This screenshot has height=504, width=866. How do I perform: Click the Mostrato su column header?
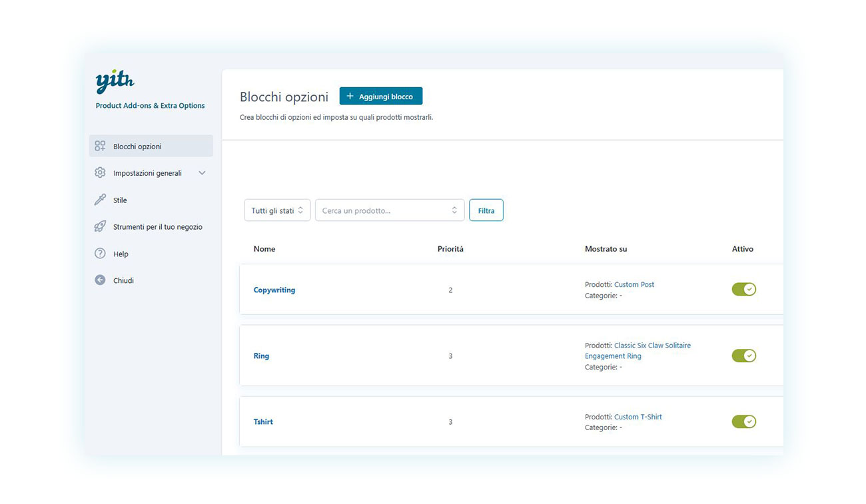click(606, 249)
